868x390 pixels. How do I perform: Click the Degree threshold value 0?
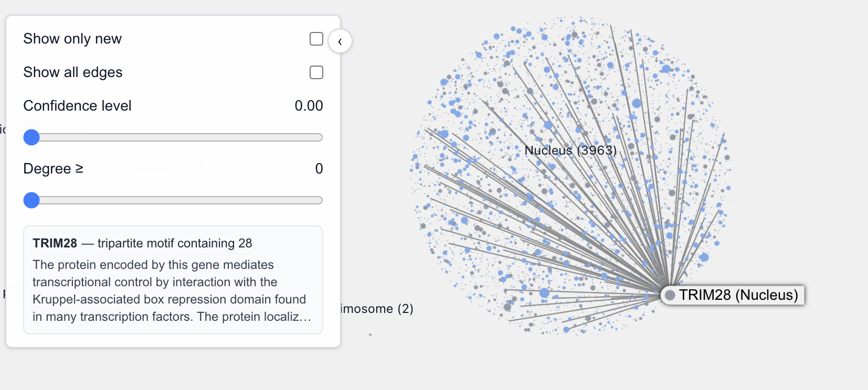pyautogui.click(x=319, y=169)
